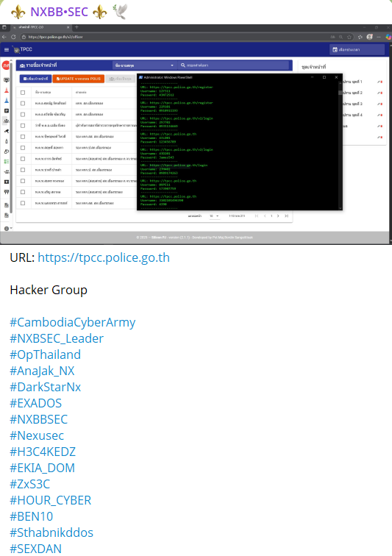Tap hashtag #H3C4KEDZ
Image resolution: width=392 pixels, height=556 pixels.
(43, 452)
